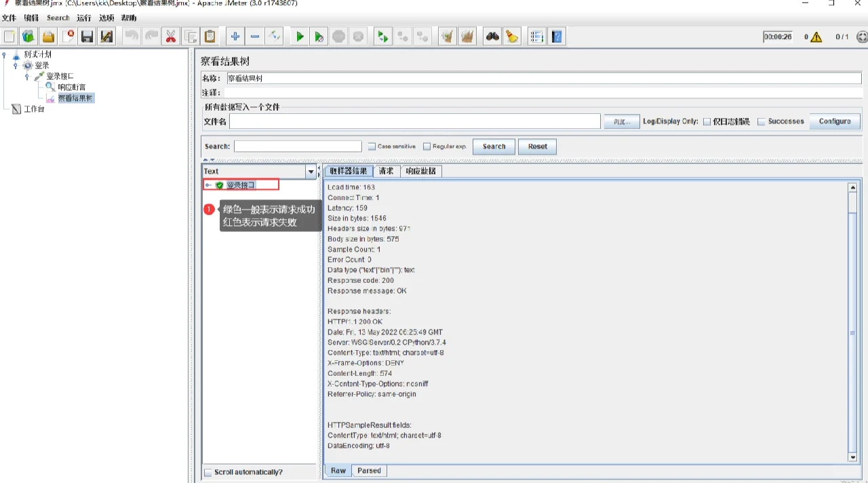Open the 文件 menu
868x483 pixels.
pos(9,18)
